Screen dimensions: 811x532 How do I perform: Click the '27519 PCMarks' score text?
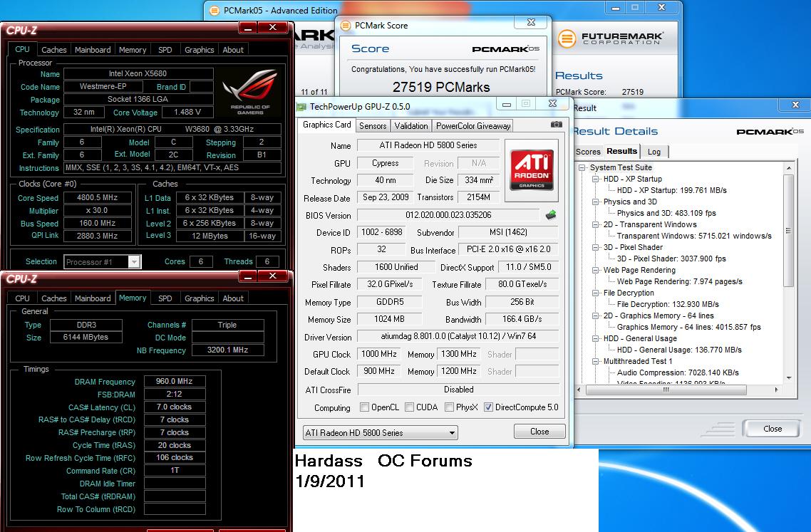(441, 87)
